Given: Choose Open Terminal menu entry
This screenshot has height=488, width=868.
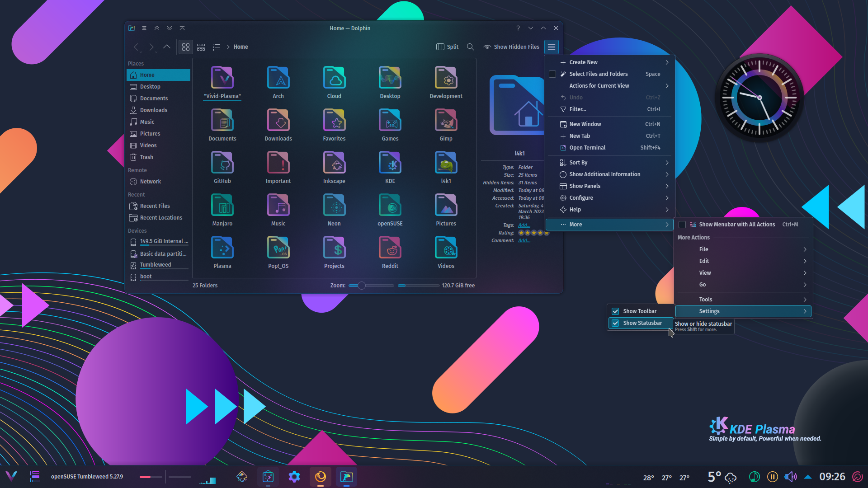Looking at the screenshot, I should 610,148.
